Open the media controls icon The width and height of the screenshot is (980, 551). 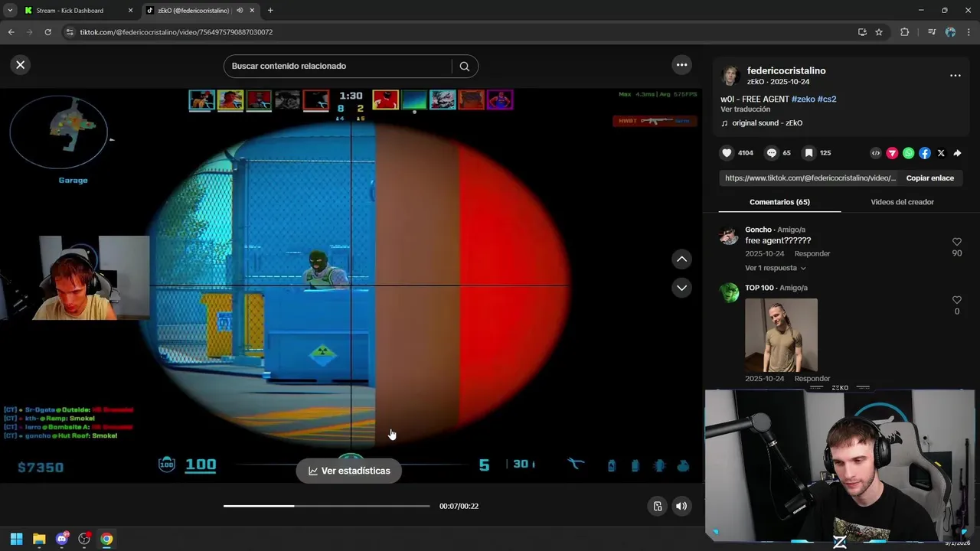pos(931,32)
